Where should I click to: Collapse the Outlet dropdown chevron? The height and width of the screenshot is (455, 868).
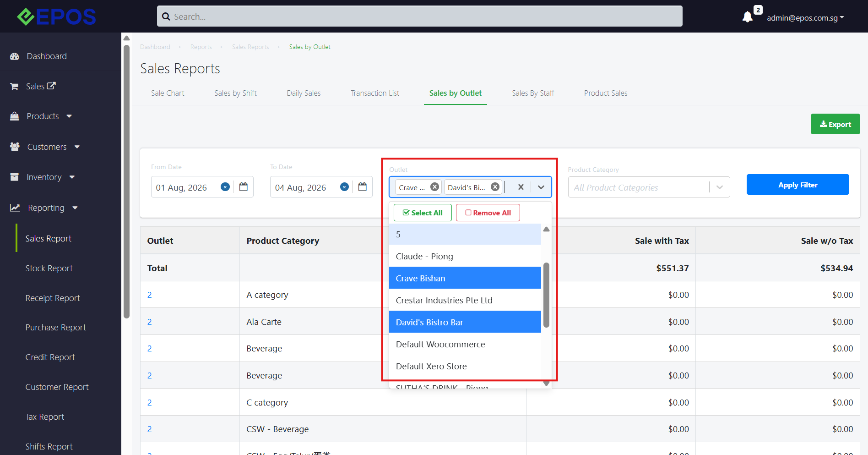coord(541,187)
